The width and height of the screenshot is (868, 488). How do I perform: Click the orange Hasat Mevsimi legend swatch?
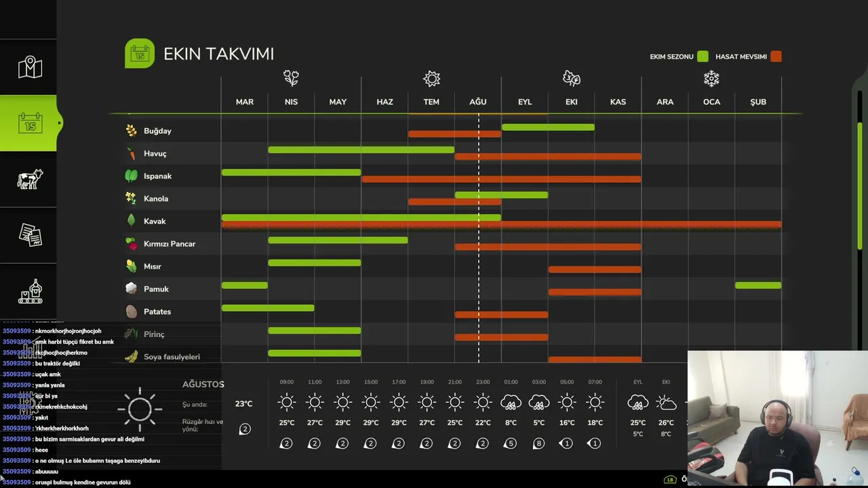(776, 56)
